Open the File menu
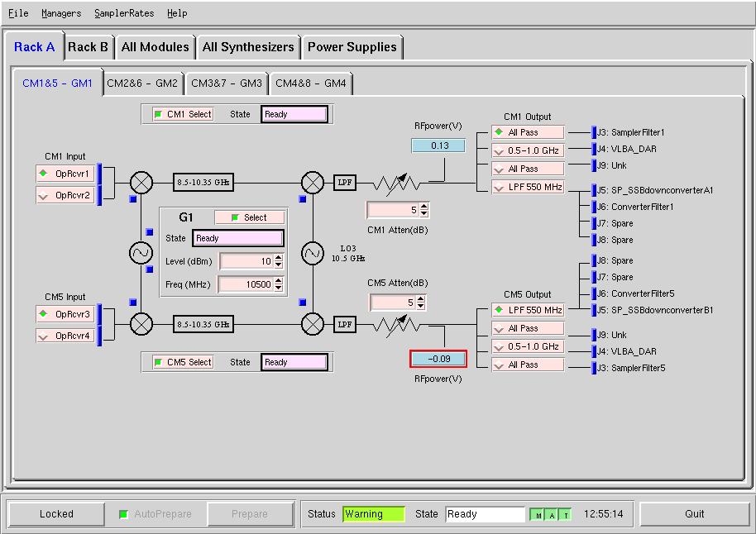756x534 pixels. 18,13
